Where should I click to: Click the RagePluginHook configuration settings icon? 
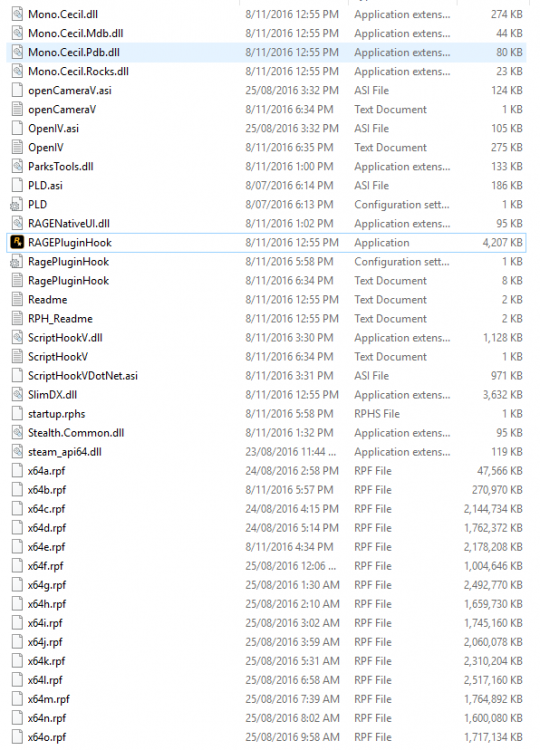[17, 262]
